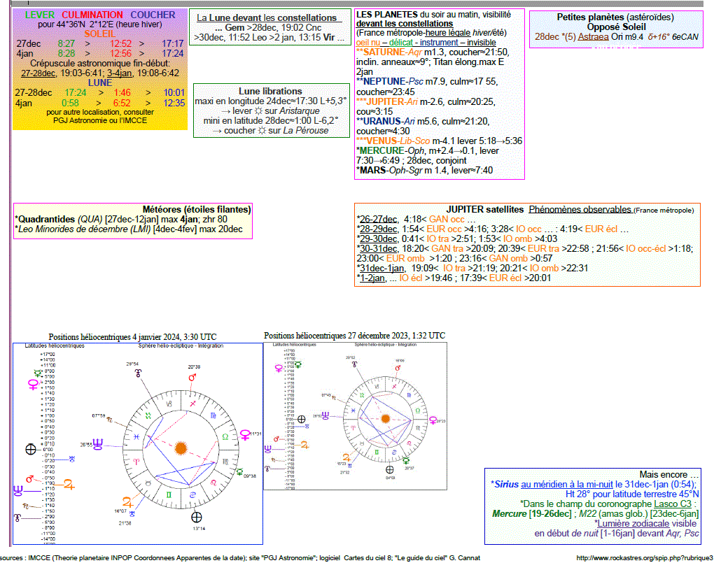
Task: Click the caption "Positions héliocentriques 4 janvier 2024, 3:30 UTC"
Action: pyautogui.click(x=132, y=337)
